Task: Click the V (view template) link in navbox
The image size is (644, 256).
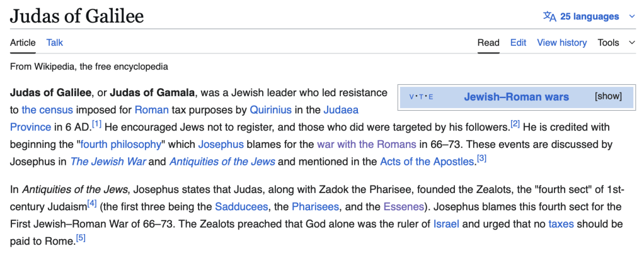Action: [x=412, y=97]
